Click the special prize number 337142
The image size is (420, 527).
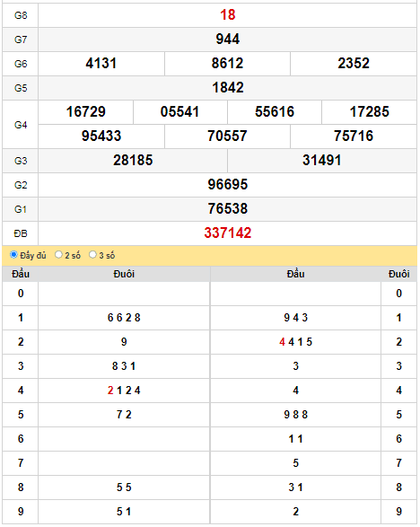tap(228, 233)
